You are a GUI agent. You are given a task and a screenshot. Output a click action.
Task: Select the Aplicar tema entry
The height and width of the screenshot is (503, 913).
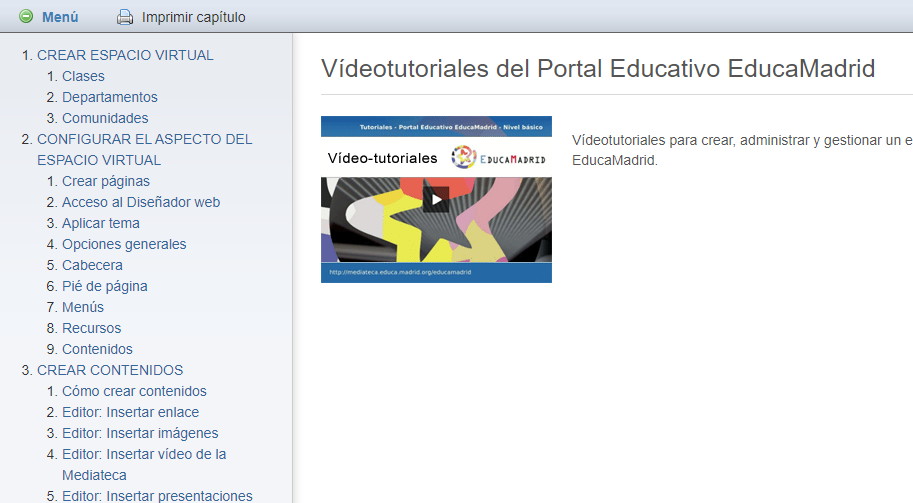point(101,223)
